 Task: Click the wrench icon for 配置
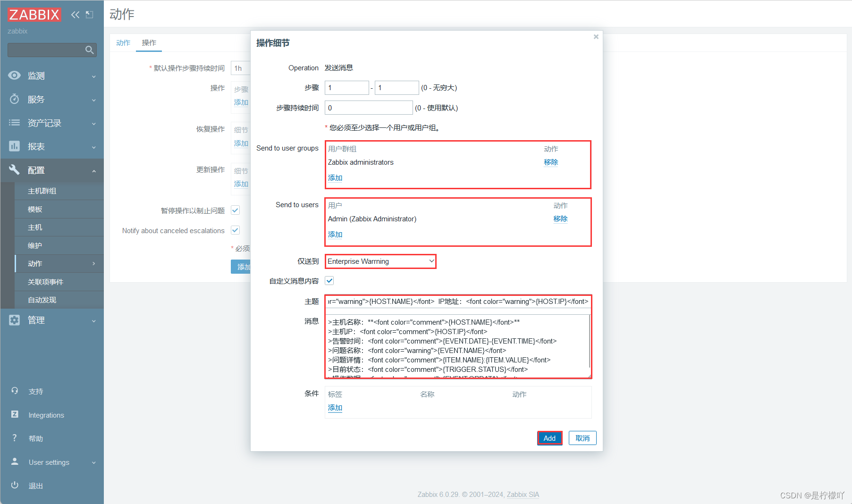tap(15, 169)
